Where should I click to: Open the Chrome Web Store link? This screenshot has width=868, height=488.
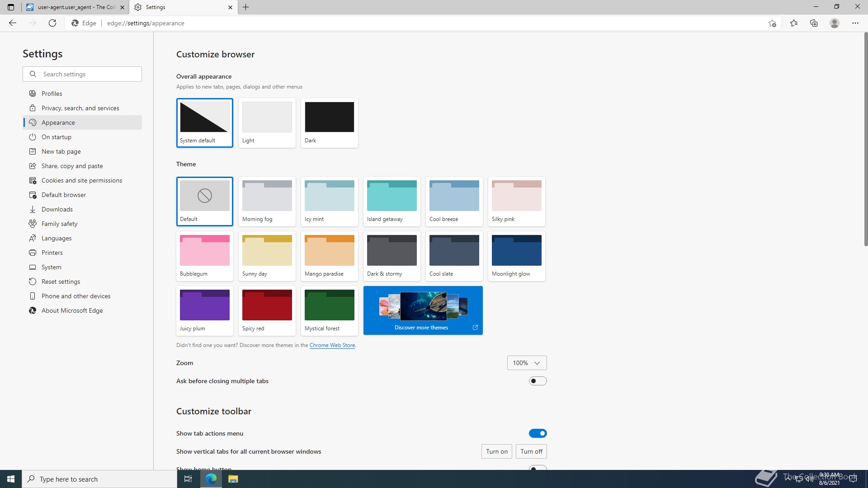click(332, 345)
